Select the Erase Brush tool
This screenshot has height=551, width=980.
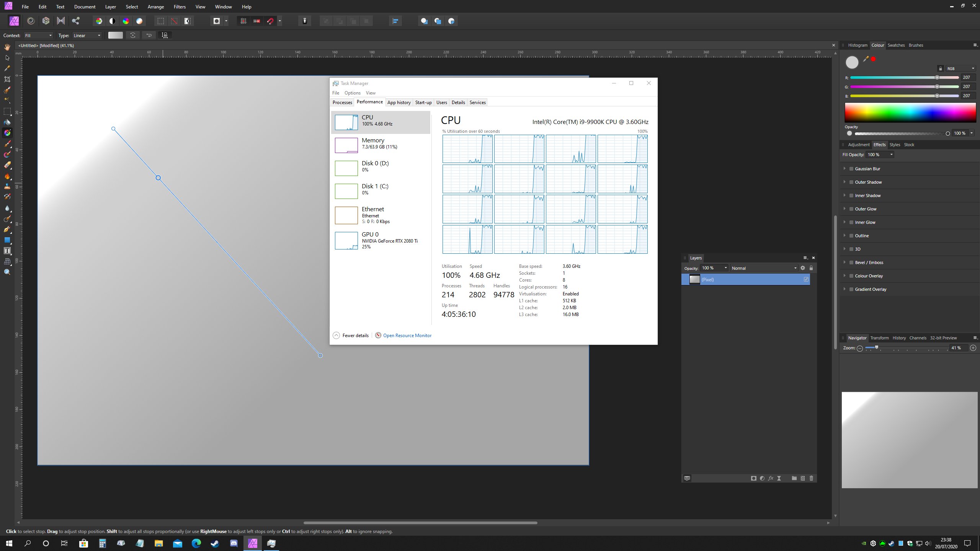[7, 165]
